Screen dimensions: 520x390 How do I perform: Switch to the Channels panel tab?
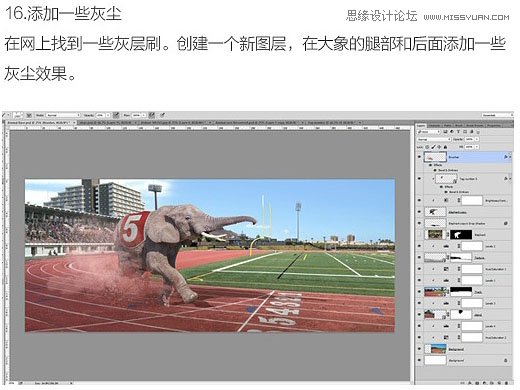[434, 126]
